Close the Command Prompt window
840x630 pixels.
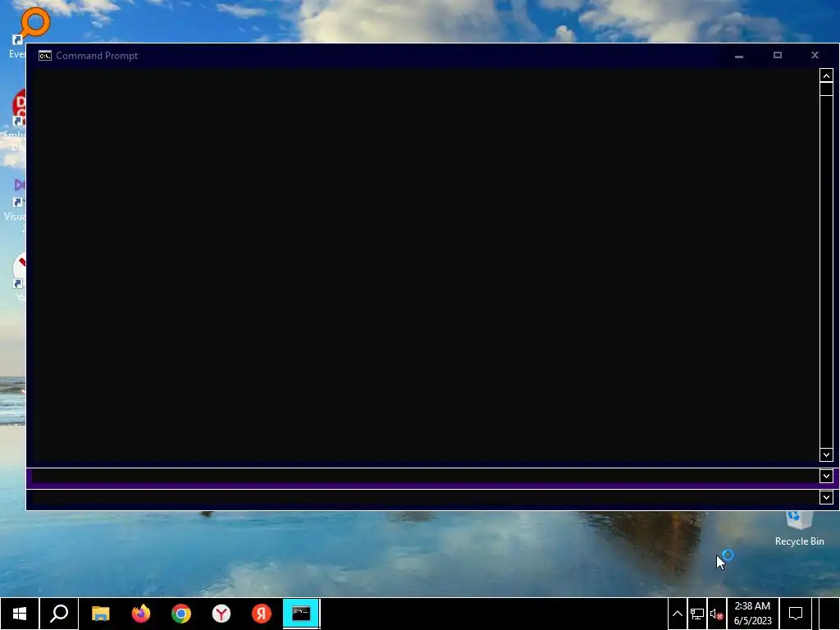(815, 56)
